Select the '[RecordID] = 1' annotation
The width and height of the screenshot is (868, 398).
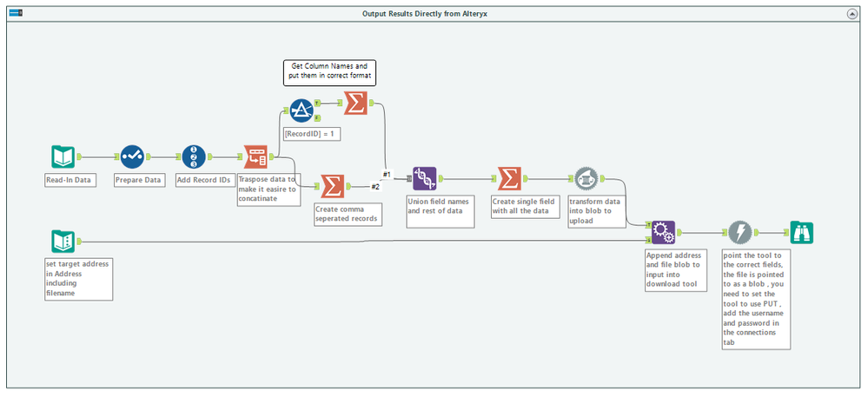pyautogui.click(x=312, y=134)
